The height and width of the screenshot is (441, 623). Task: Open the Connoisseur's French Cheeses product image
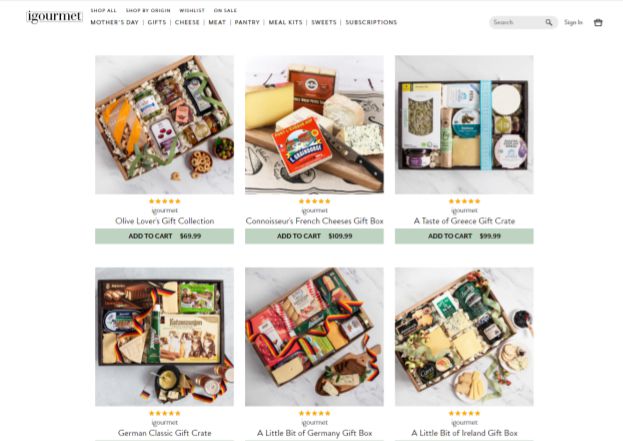[x=314, y=125]
